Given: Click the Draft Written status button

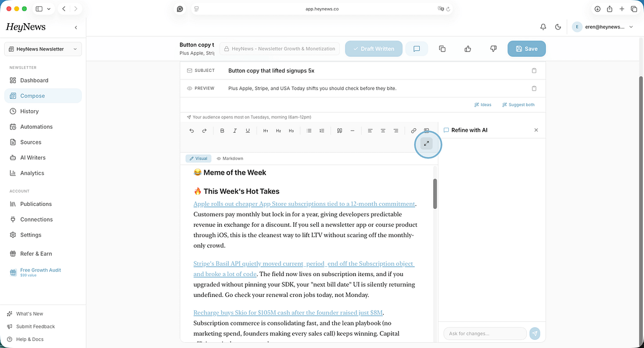Looking at the screenshot, I should click(x=373, y=49).
